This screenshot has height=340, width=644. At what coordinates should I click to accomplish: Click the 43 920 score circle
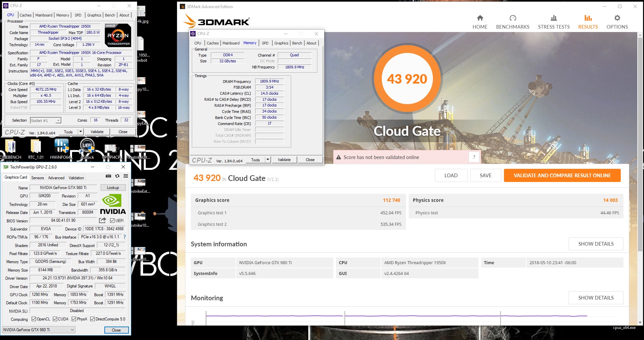[x=407, y=78]
